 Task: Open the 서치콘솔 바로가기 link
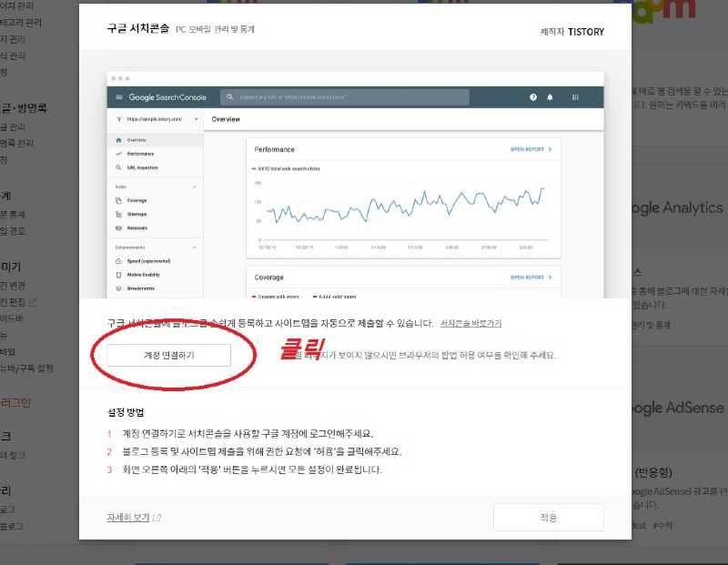pyautogui.click(x=470, y=323)
